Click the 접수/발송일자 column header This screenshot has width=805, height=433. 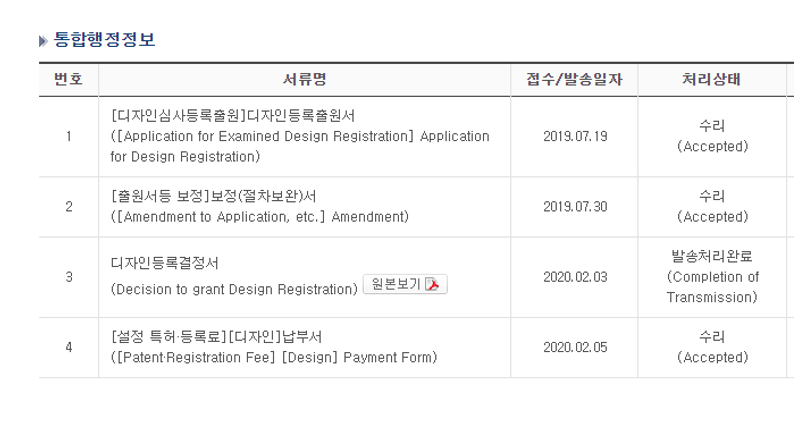point(574,80)
